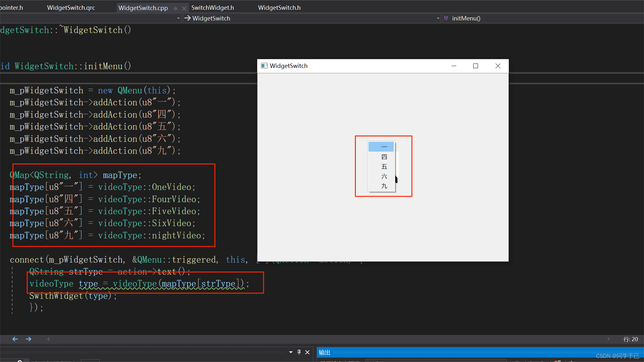Expand the WidgetSwitch class scope dropdown
Viewport: 644px width, 362px height.
tap(438, 18)
